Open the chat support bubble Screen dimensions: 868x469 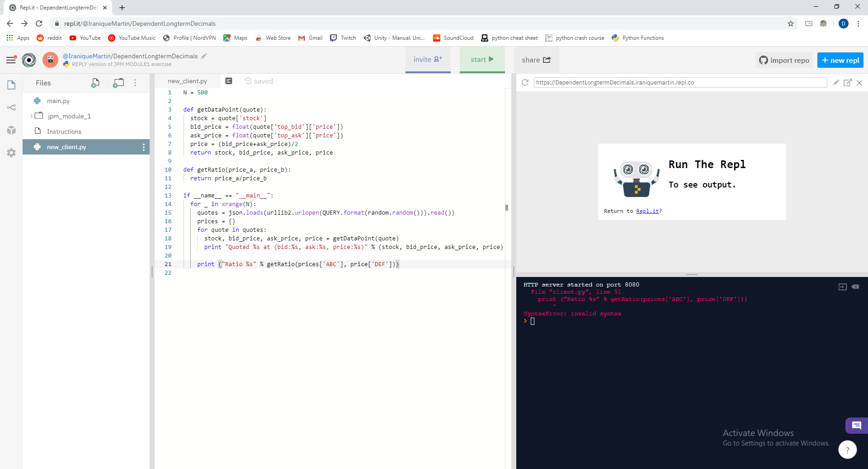[856, 425]
